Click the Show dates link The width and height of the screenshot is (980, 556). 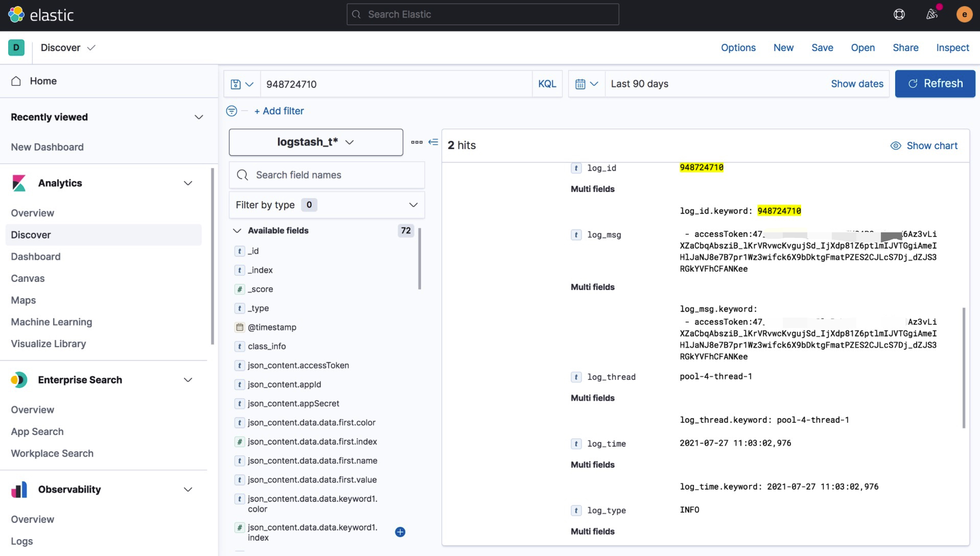[857, 84]
